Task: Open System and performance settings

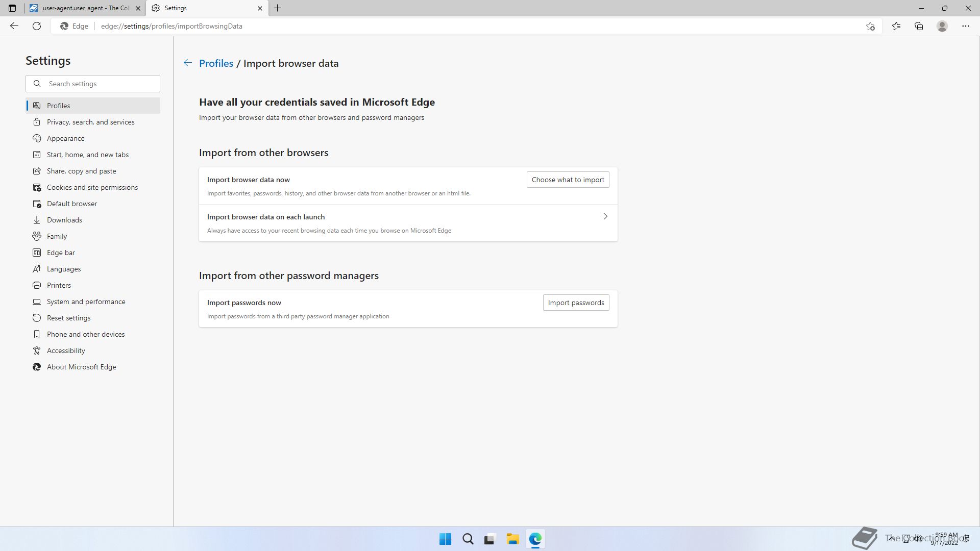Action: (x=93, y=302)
